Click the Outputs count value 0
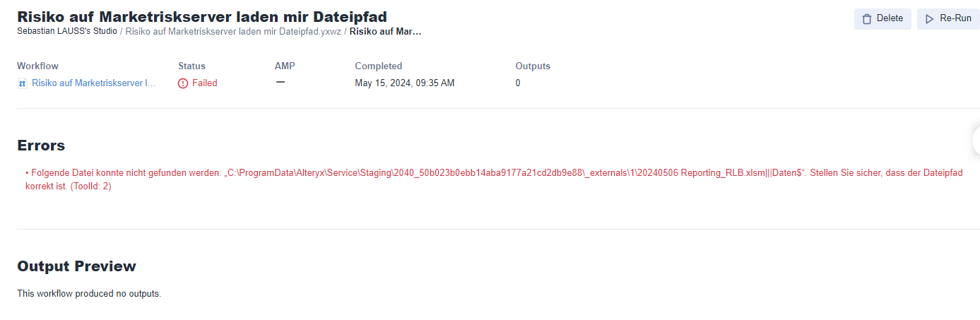980x320 pixels. [518, 83]
